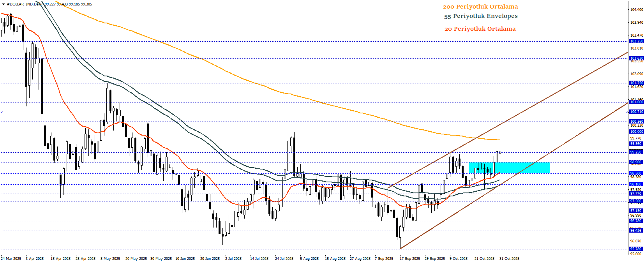Select the 101.750 horizontal level tag

(636, 83)
